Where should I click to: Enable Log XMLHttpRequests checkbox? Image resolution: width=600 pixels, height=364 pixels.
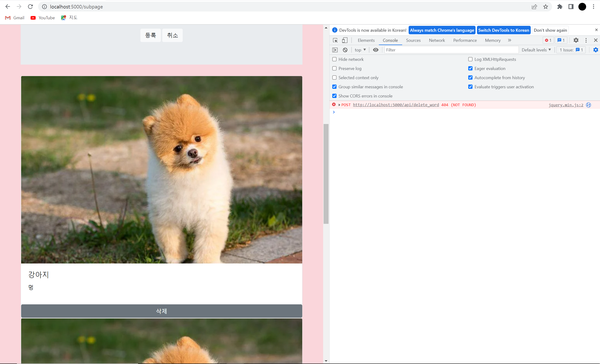[x=470, y=59]
